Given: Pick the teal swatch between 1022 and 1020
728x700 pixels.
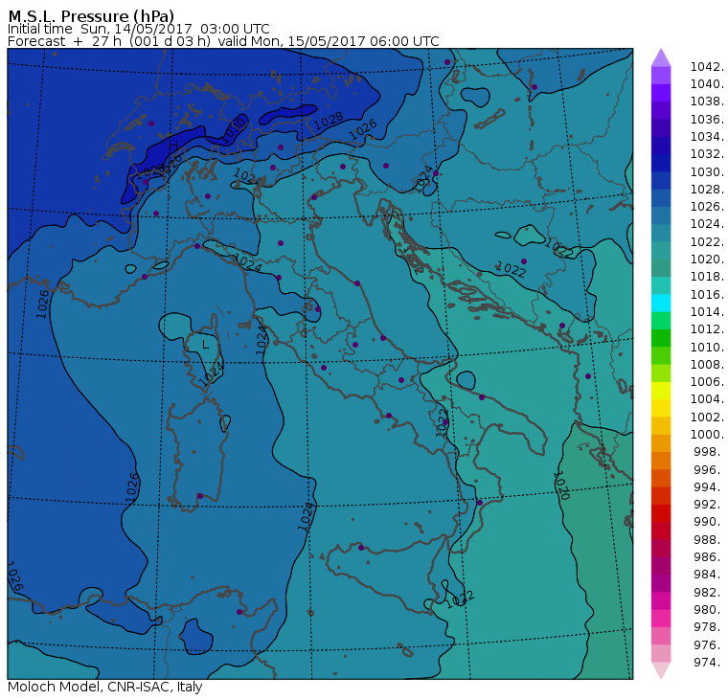Looking at the screenshot, I should [661, 250].
